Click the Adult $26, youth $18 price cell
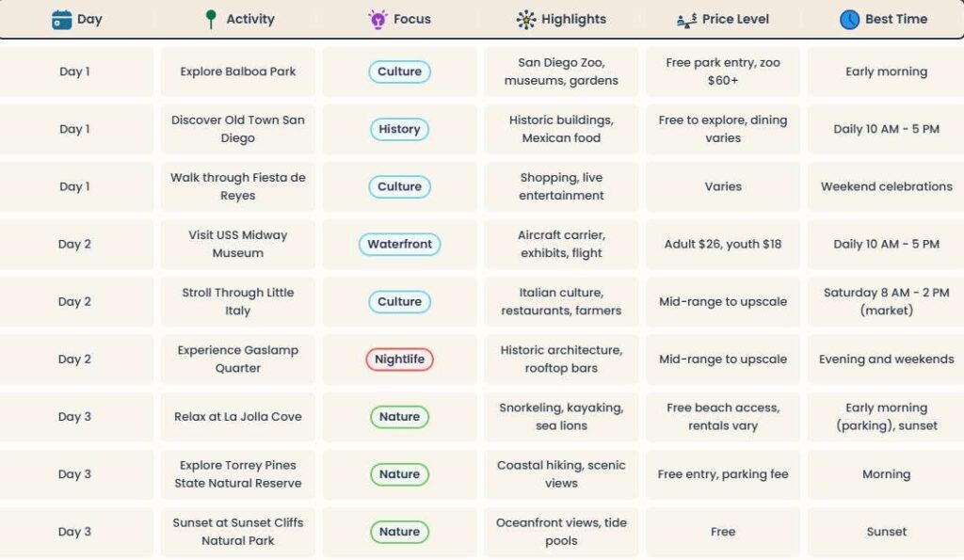The height and width of the screenshot is (560, 964). point(723,245)
